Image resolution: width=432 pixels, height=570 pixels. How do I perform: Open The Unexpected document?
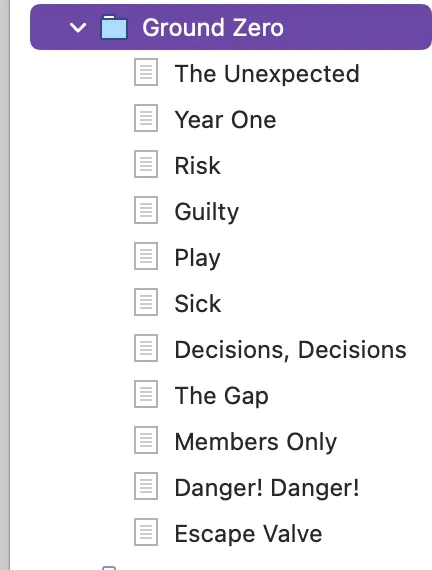click(x=267, y=74)
